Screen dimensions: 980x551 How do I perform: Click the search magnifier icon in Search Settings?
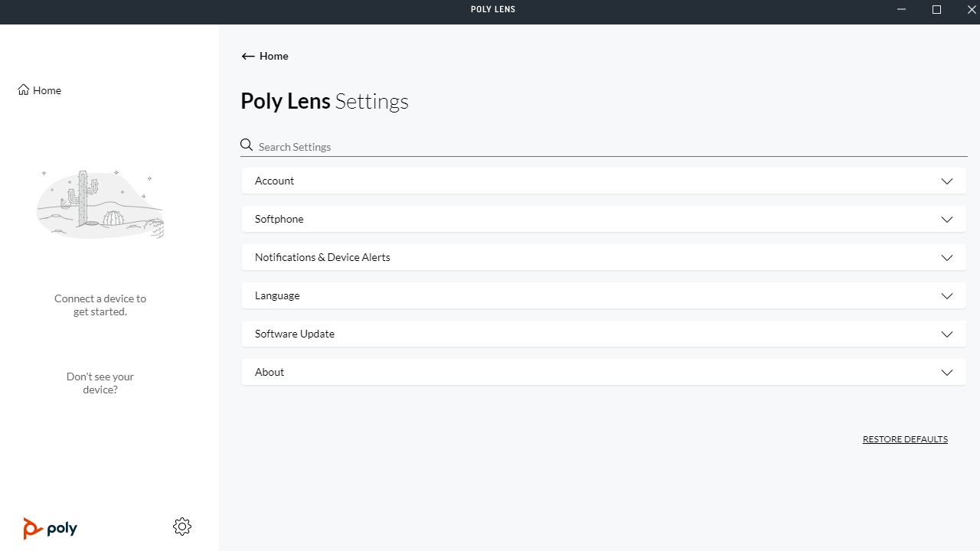tap(247, 145)
